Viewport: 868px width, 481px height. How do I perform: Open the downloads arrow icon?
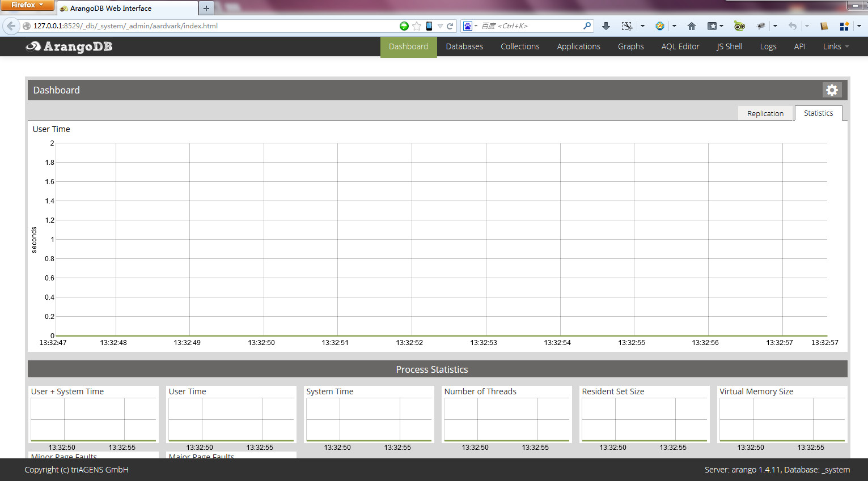pos(606,26)
